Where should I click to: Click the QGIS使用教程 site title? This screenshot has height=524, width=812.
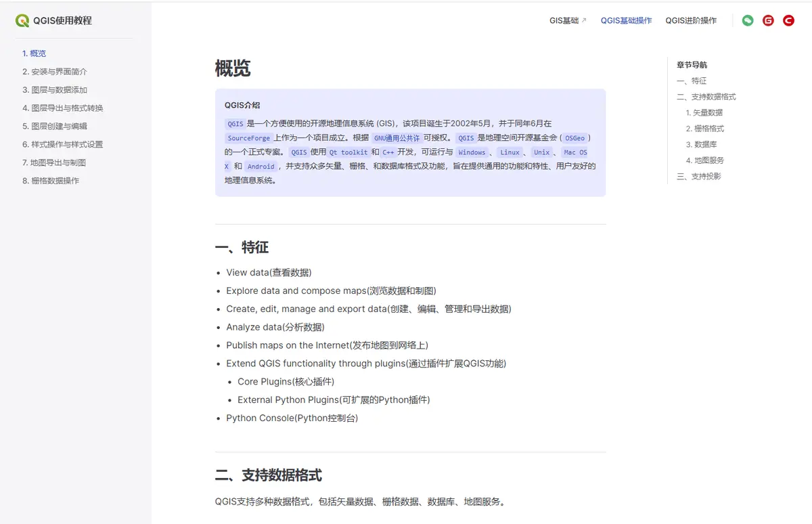click(x=62, y=20)
